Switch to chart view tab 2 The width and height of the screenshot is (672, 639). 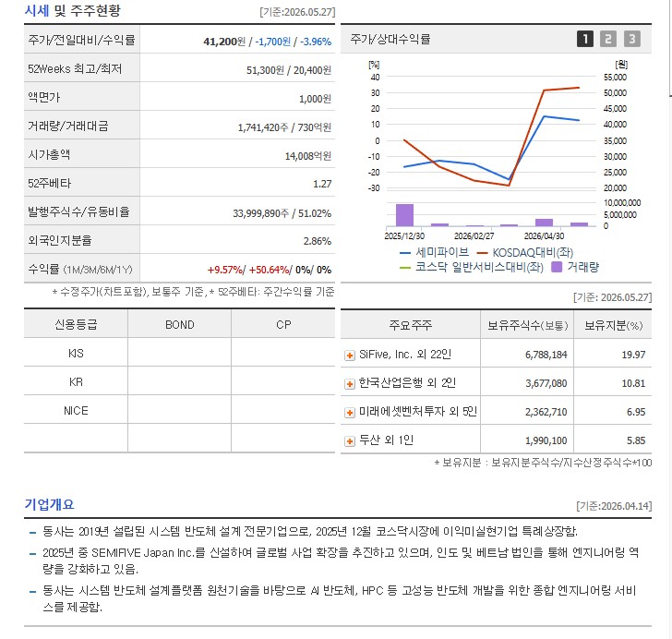608,39
